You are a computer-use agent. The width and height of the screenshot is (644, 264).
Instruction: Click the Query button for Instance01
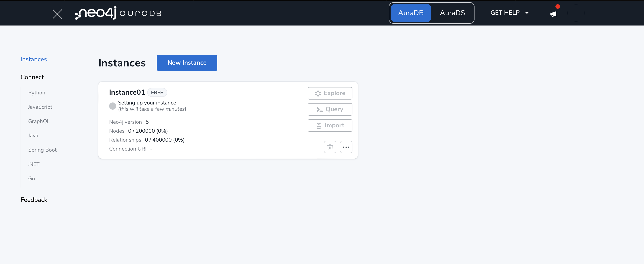(x=330, y=109)
